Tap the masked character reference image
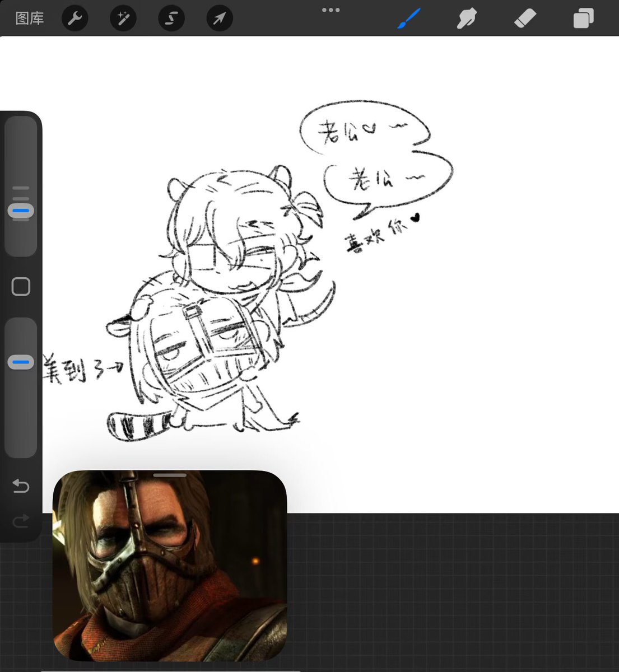The image size is (619, 672). pyautogui.click(x=170, y=566)
